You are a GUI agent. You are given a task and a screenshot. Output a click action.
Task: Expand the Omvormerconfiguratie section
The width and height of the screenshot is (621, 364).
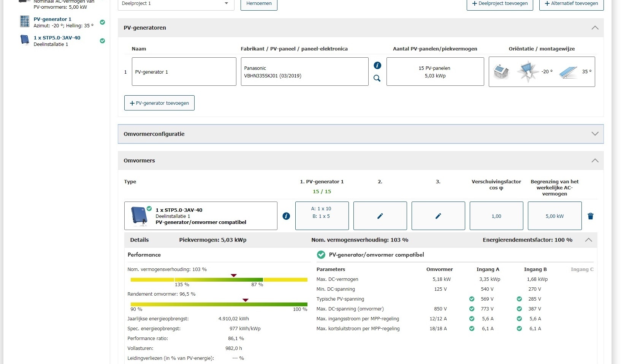[595, 134]
